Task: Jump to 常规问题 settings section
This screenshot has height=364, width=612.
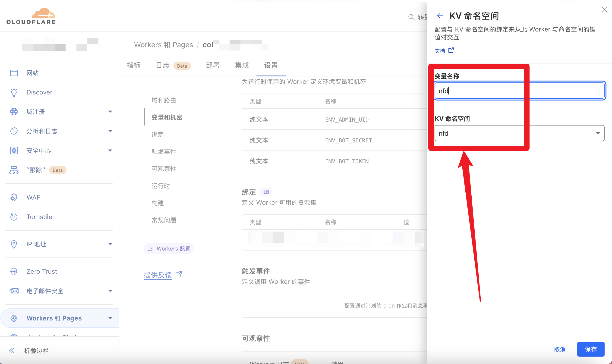Action: (164, 220)
